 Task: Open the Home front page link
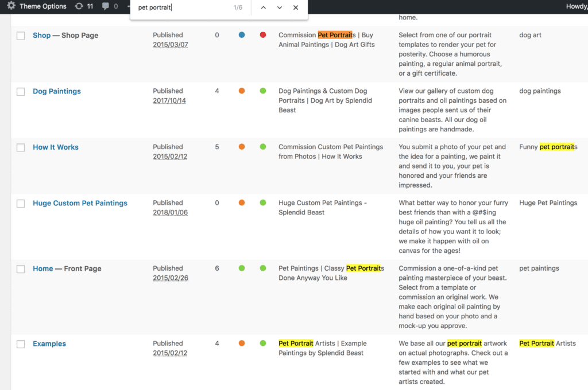(42, 268)
